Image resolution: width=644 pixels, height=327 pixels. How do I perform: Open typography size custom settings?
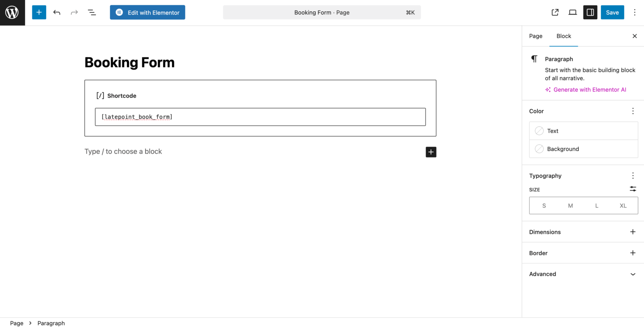[633, 189]
